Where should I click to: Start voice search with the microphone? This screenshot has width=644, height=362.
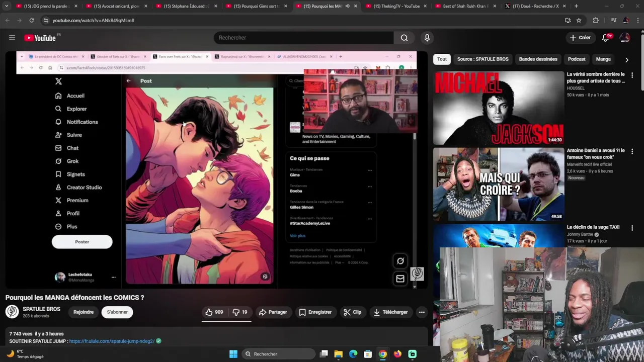coord(427,38)
